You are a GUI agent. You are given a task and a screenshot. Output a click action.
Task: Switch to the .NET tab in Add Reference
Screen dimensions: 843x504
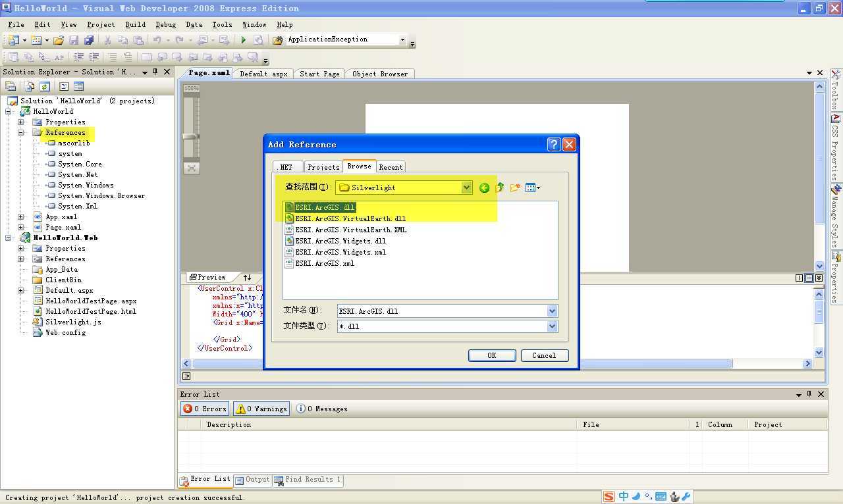[x=286, y=167]
